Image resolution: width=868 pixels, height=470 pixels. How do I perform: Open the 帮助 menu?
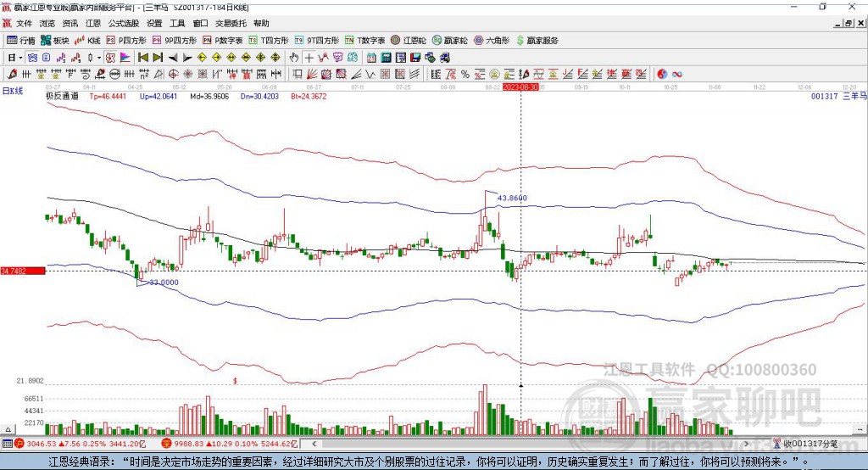coord(261,23)
